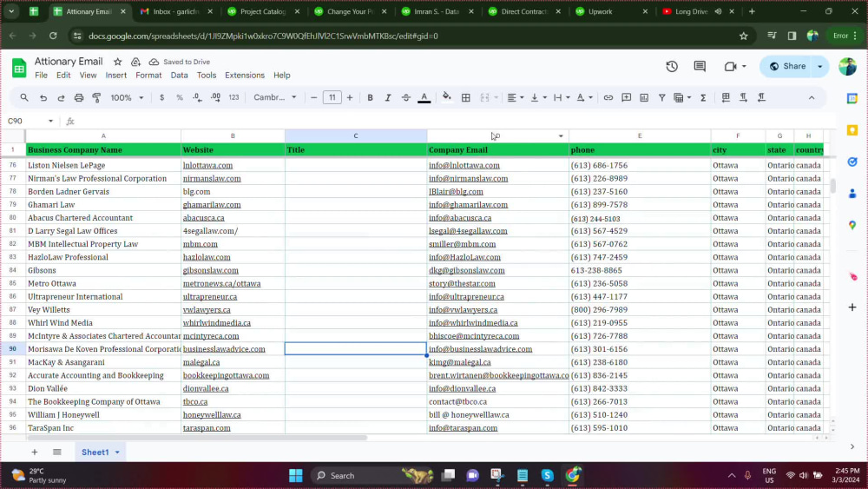Open the text color picker
868x489 pixels.
pyautogui.click(x=424, y=97)
